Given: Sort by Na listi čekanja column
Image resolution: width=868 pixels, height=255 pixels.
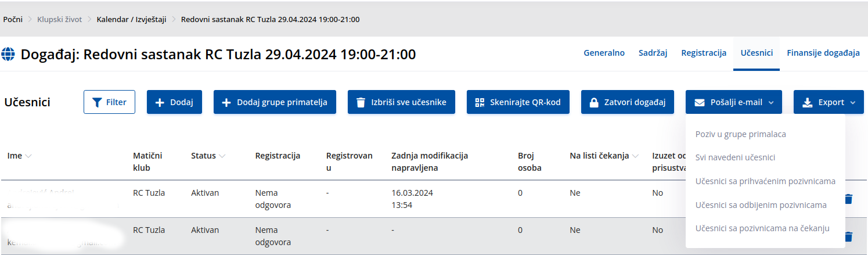Looking at the screenshot, I should coord(635,156).
